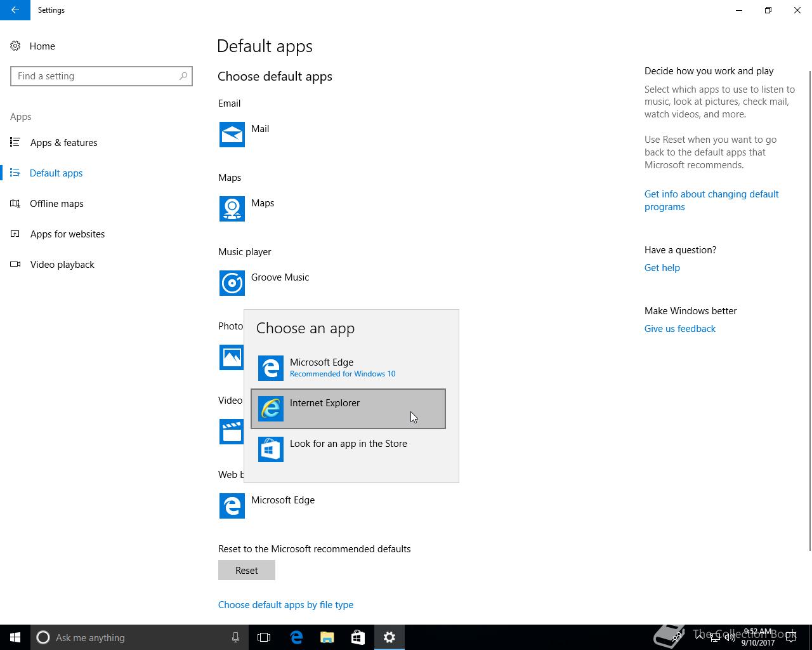Open Offline maps page
The width and height of the screenshot is (812, 650).
click(101, 204)
